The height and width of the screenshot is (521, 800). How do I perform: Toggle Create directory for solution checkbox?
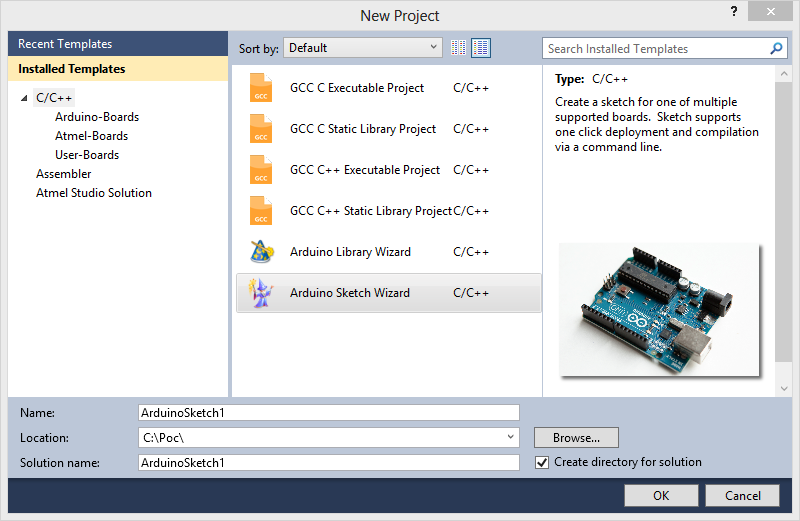tap(542, 462)
